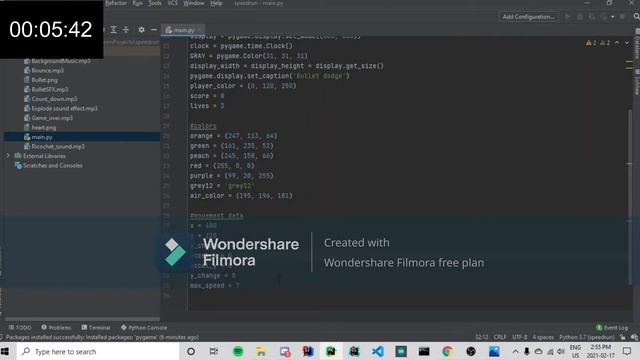Open the Help menu

(x=216, y=3)
